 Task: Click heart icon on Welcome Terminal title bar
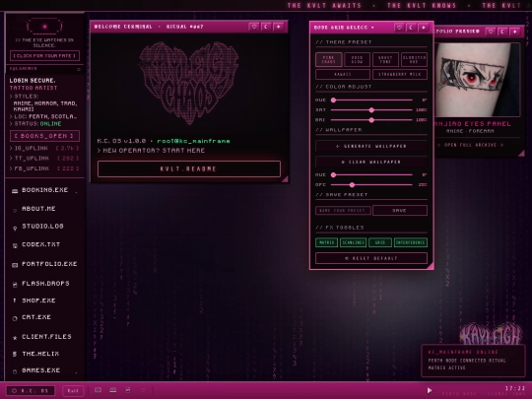[x=254, y=27]
